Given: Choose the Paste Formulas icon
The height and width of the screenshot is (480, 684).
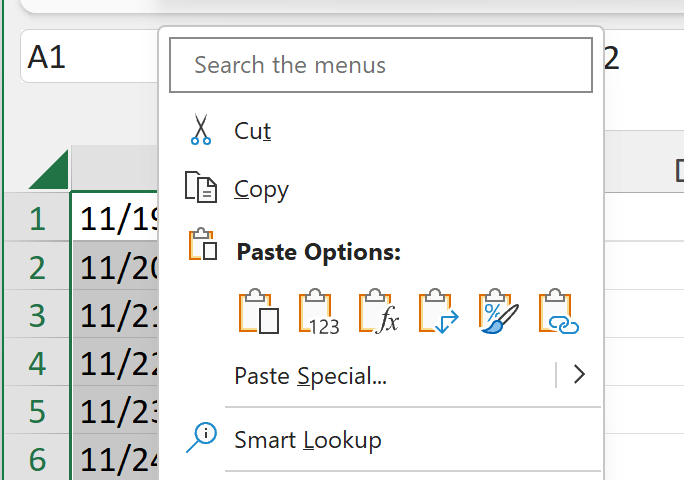Looking at the screenshot, I should tap(379, 313).
